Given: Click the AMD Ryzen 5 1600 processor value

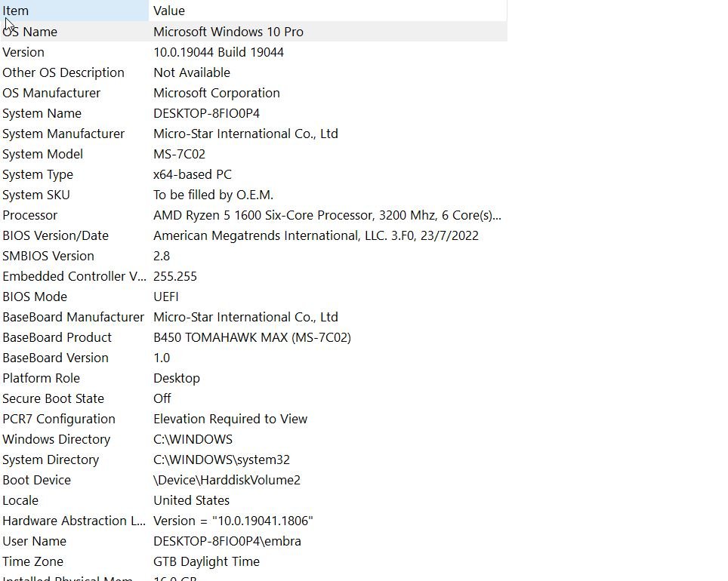Looking at the screenshot, I should click(x=327, y=215).
